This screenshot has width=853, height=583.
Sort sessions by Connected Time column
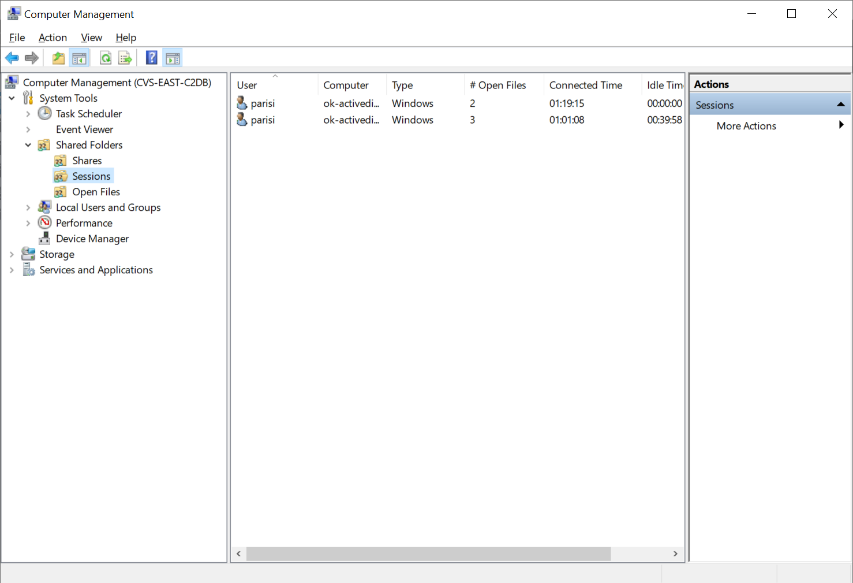pos(585,85)
